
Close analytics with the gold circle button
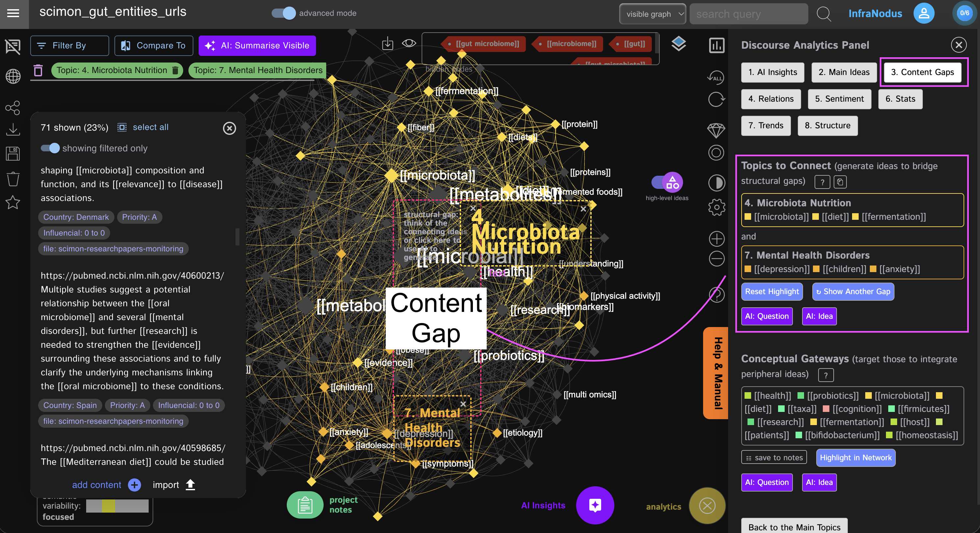pos(707,506)
